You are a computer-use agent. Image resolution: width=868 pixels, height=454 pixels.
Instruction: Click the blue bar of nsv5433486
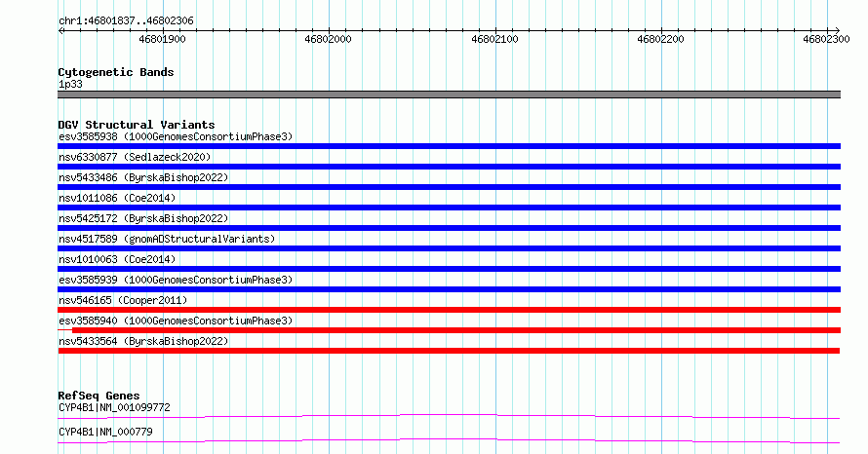[449, 187]
